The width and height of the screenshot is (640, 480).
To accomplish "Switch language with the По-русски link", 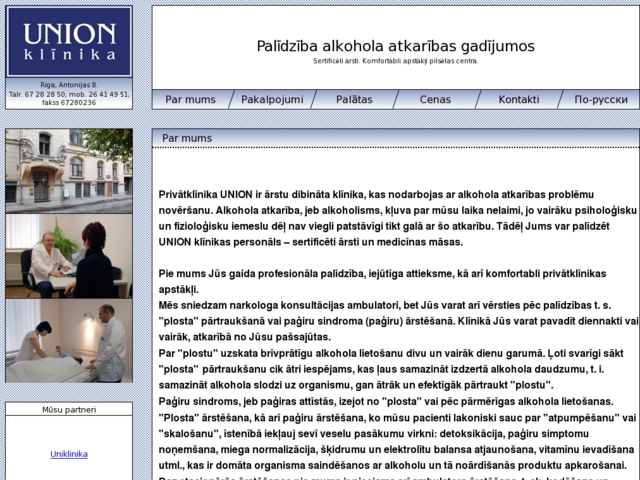I will pos(600,100).
